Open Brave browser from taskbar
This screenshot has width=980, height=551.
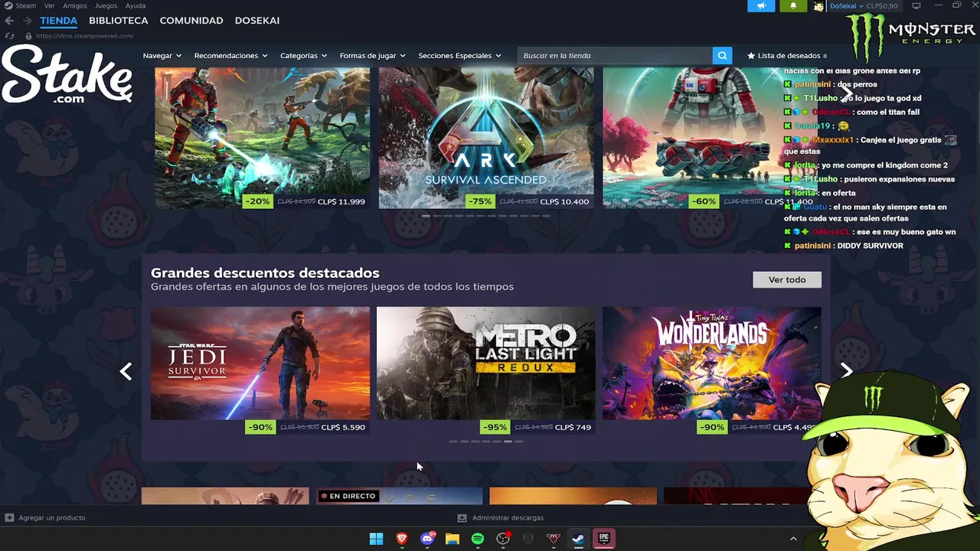(x=402, y=539)
